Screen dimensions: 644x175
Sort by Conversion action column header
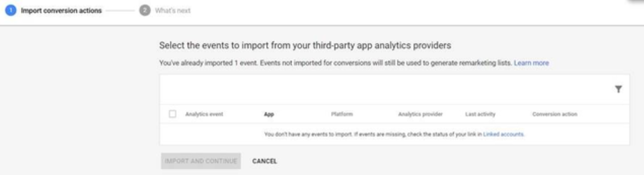pos(554,114)
